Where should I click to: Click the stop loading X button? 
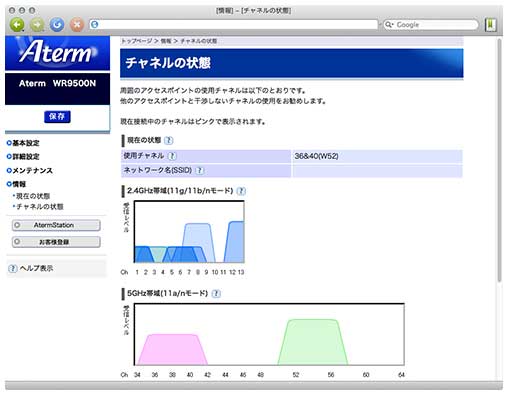[x=77, y=24]
